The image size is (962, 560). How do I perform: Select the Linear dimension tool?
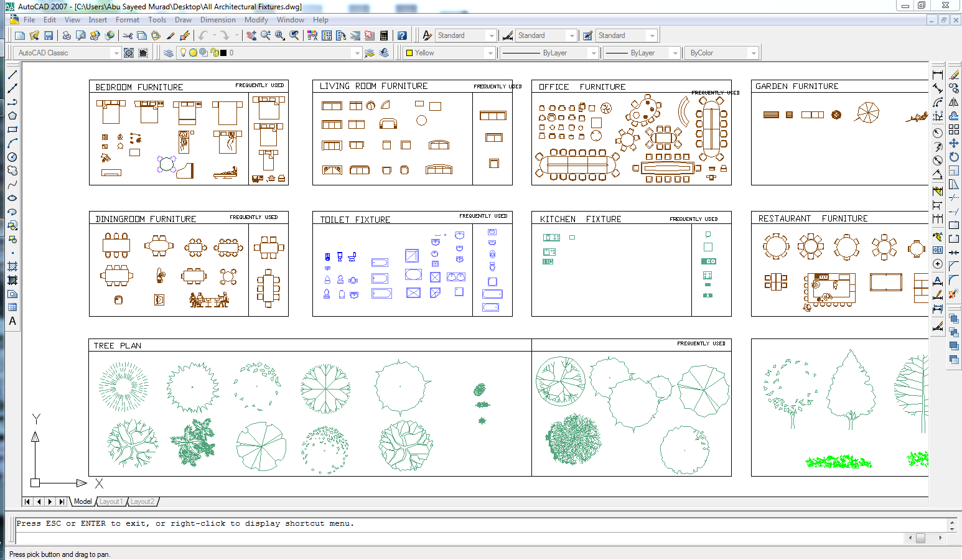tap(938, 75)
